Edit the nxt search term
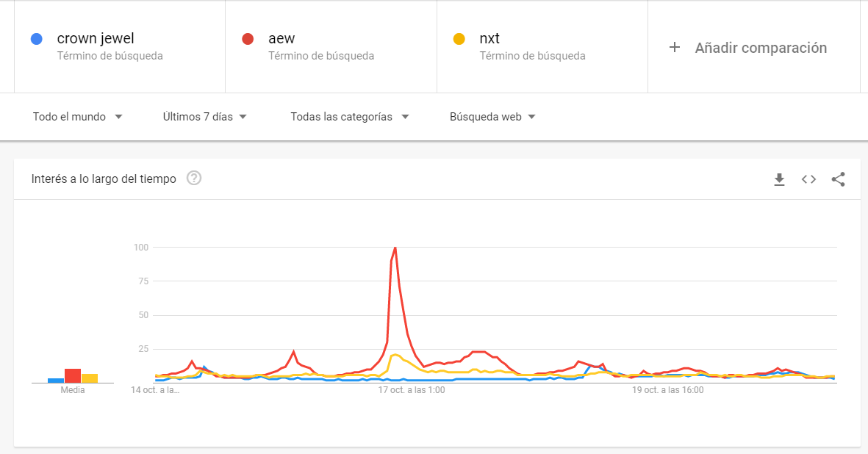 (x=489, y=38)
